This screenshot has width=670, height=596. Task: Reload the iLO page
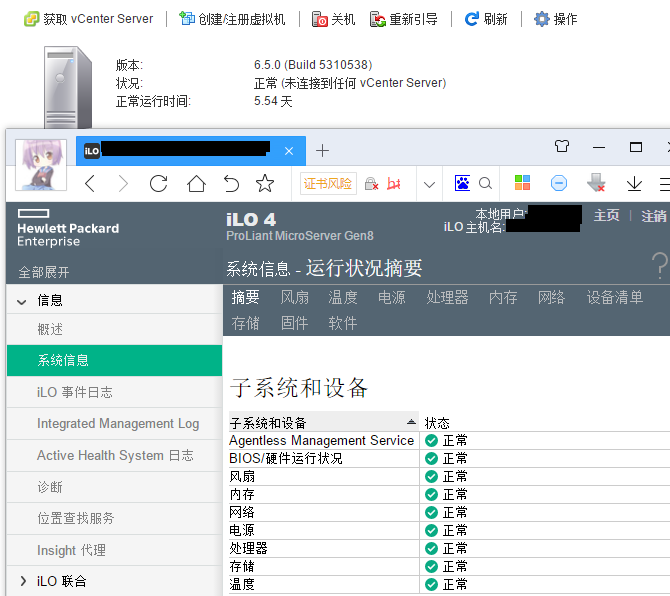(159, 184)
